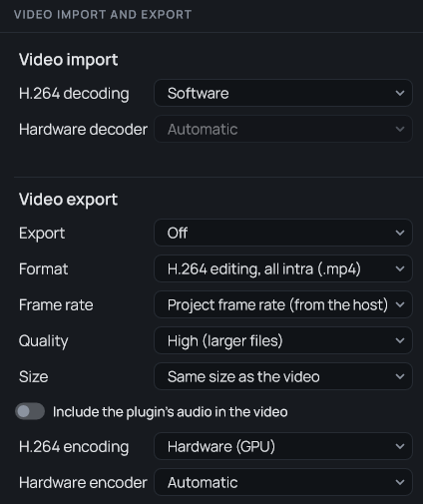
Task: Click the 'VIDEO IMPORT AND EXPORT' title
Action: [x=103, y=15]
